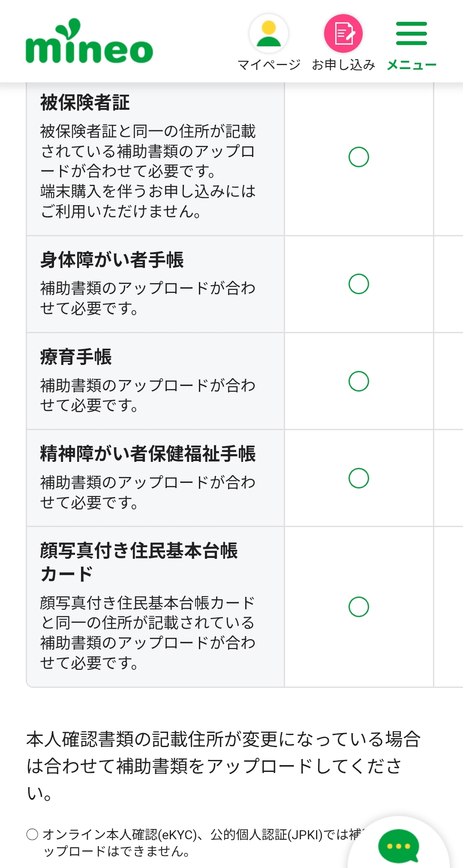463x868 pixels.
Task: Tap the pink application form icon
Action: [343, 33]
